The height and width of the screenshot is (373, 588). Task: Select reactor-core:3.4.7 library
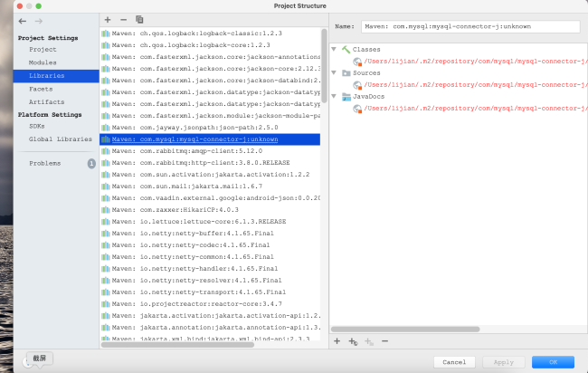point(210,304)
